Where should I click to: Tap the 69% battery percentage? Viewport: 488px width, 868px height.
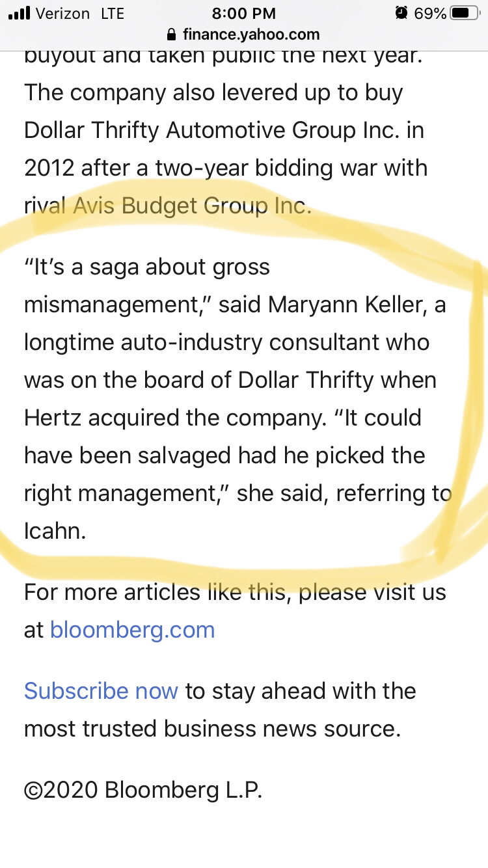[x=430, y=13]
